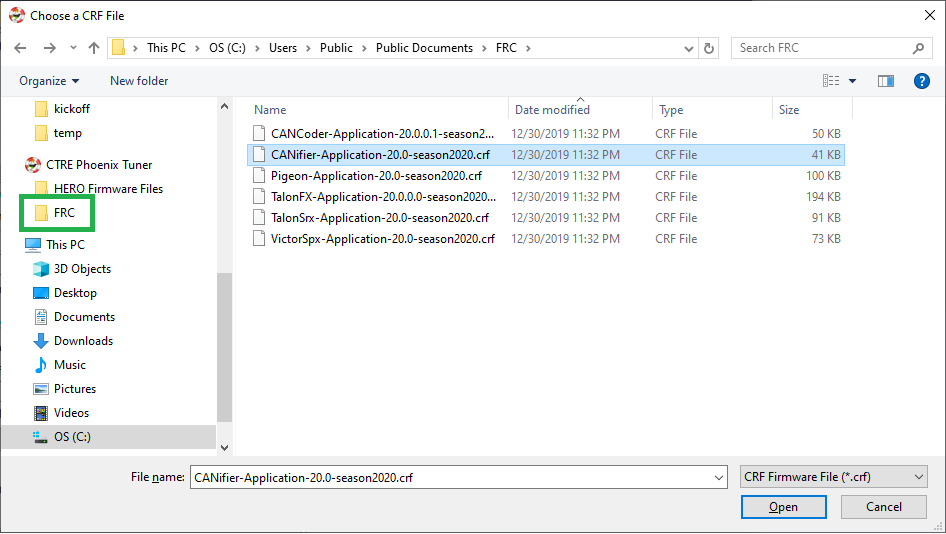The width and height of the screenshot is (946, 534).
Task: Select the Downloads folder in sidebar
Action: [x=83, y=341]
